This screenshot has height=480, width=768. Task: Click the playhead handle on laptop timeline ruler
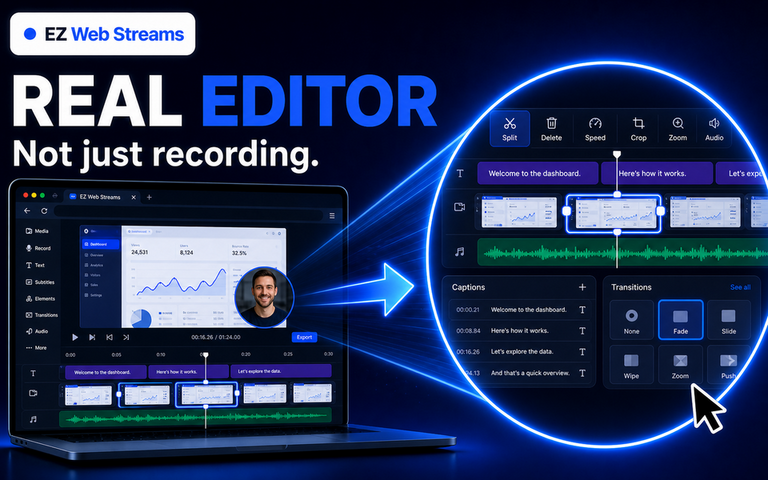(206, 355)
